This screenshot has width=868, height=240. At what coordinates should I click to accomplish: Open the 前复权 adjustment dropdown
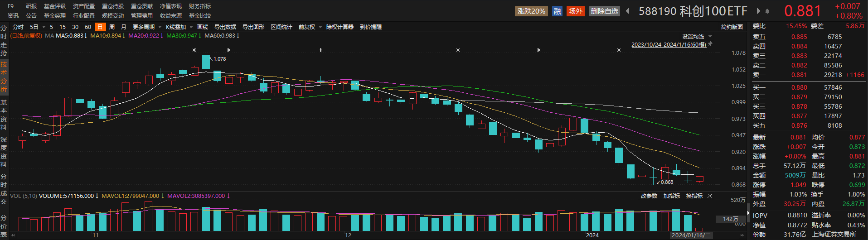[310, 27]
